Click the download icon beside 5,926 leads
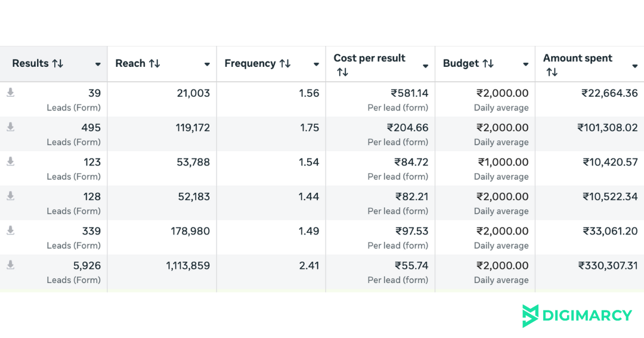This screenshot has width=644, height=338. coord(10,266)
